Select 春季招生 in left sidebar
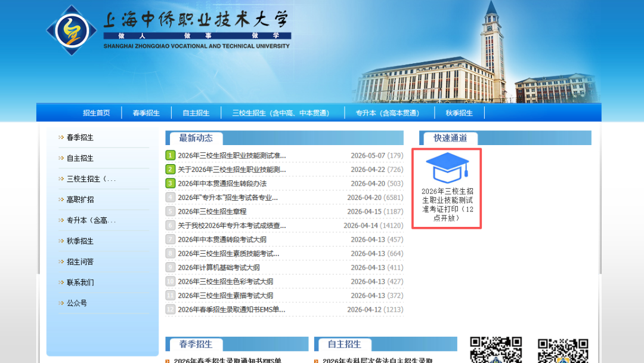 coord(80,137)
